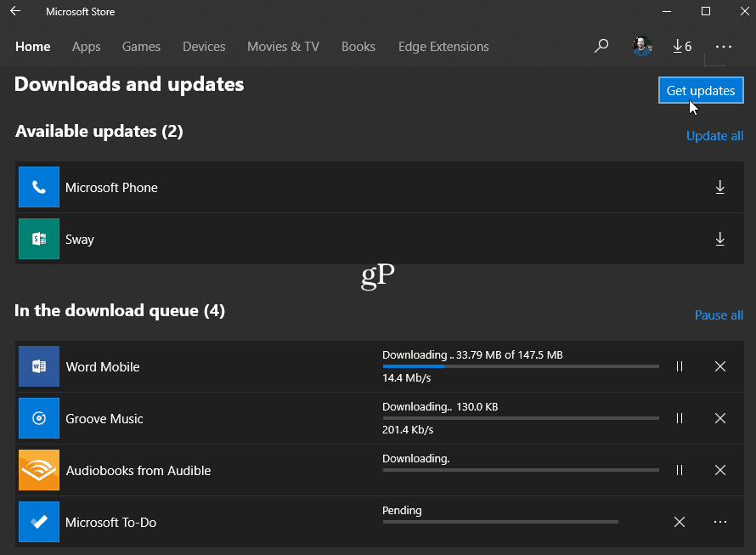
Task: Click the Get updates button
Action: point(701,90)
